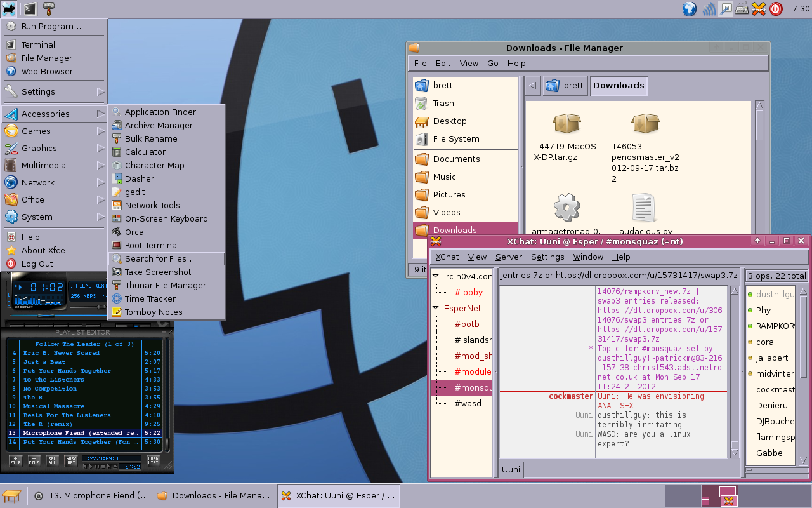Click the keyboard tray icon
The image size is (812, 508).
pyautogui.click(x=740, y=9)
